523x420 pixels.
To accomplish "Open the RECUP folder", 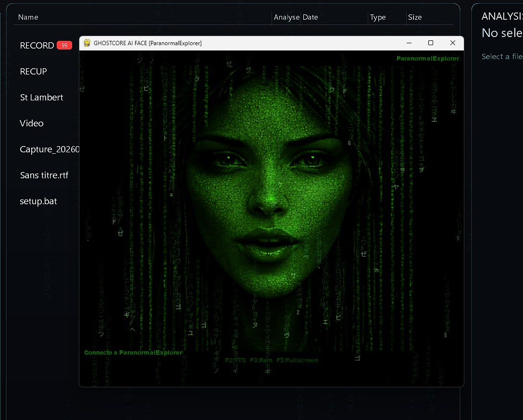I will pyautogui.click(x=33, y=71).
